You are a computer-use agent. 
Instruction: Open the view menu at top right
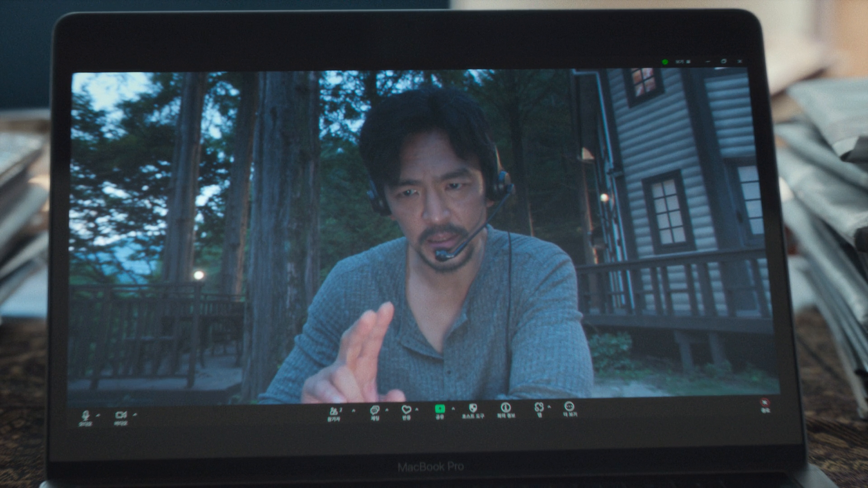point(683,61)
